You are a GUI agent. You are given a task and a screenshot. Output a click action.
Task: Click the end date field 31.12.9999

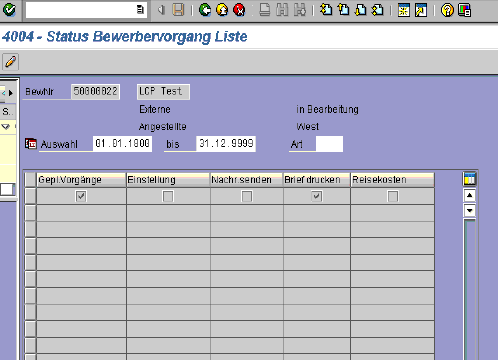(226, 144)
